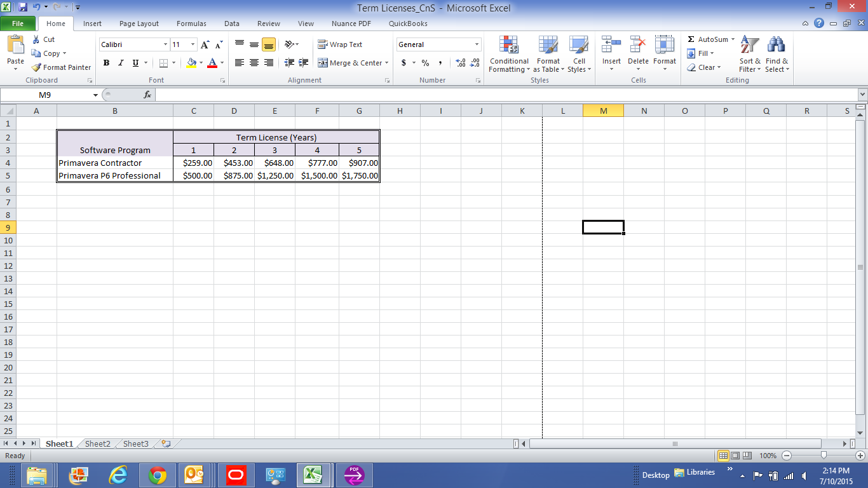Click the font color red swatch
868x488 pixels.
pyautogui.click(x=212, y=63)
